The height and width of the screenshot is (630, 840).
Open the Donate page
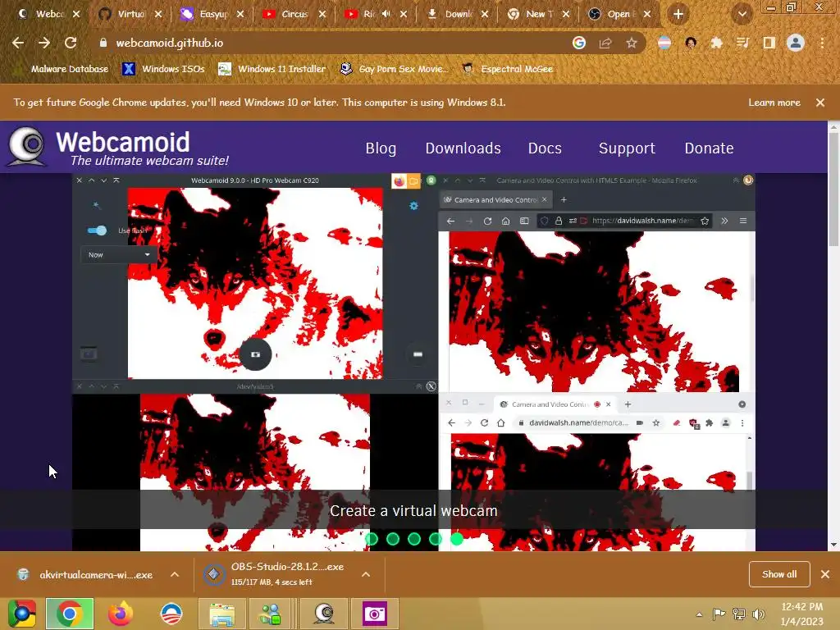coord(709,148)
